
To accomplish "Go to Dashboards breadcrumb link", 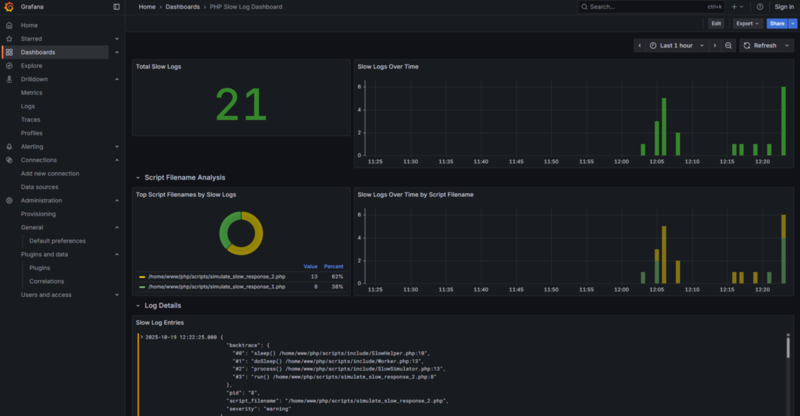I will pyautogui.click(x=183, y=7).
